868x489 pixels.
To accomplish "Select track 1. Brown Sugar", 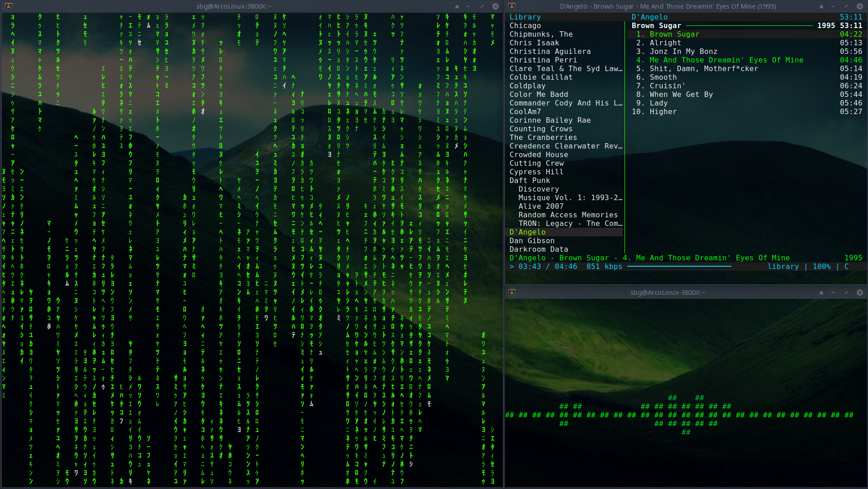I will pyautogui.click(x=747, y=34).
